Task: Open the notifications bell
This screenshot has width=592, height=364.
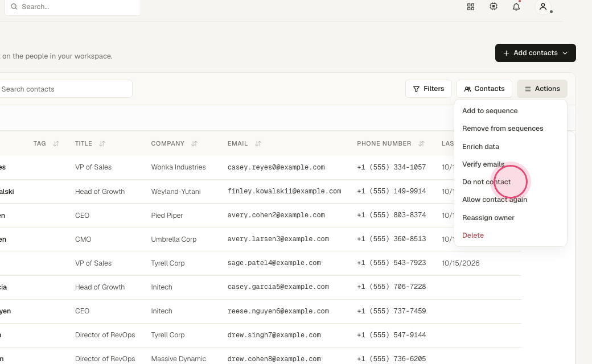Action: [516, 7]
